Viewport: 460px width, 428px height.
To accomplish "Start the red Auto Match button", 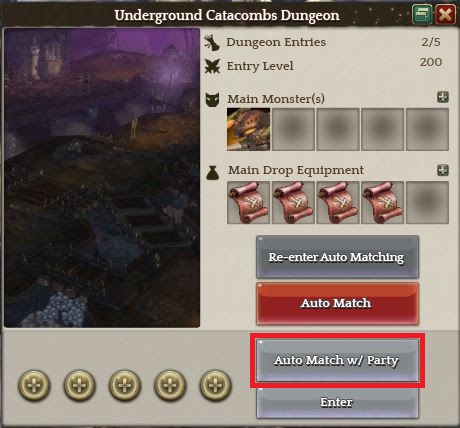I will point(337,303).
